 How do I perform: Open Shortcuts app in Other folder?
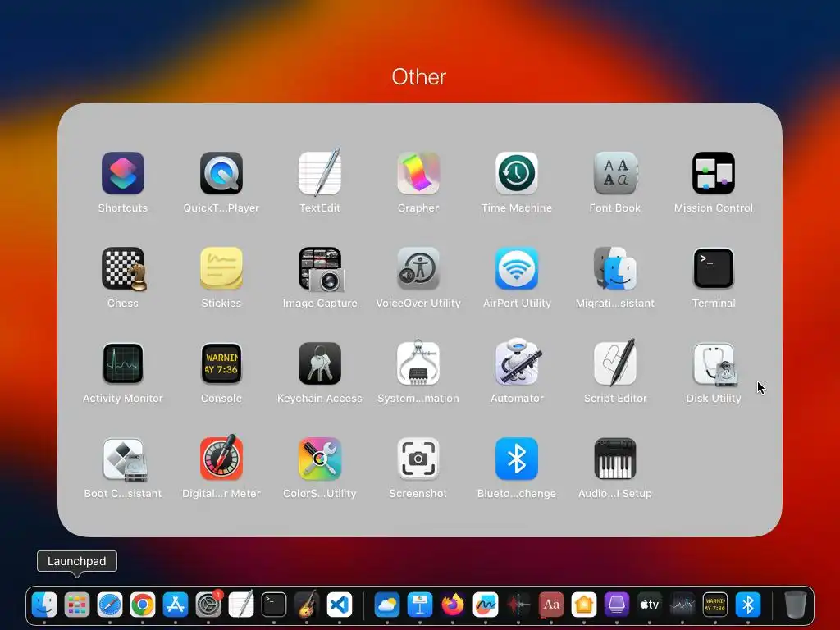pyautogui.click(x=123, y=173)
